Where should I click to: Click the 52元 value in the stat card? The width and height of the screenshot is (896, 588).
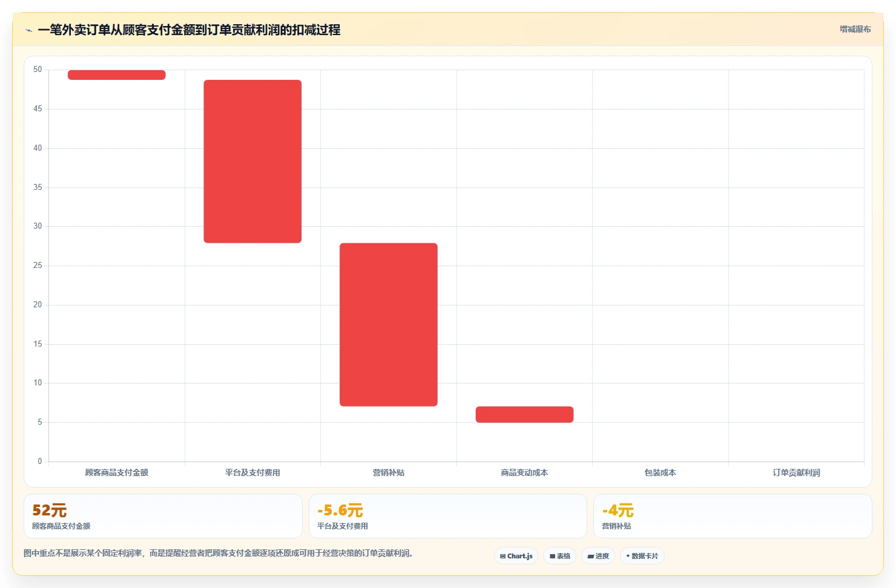(x=50, y=511)
